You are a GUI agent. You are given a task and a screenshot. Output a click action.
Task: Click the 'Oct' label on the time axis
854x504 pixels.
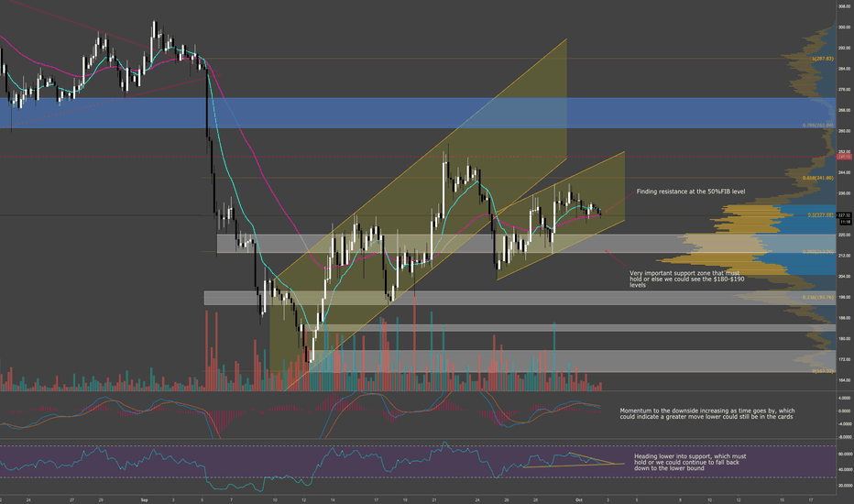(579, 499)
